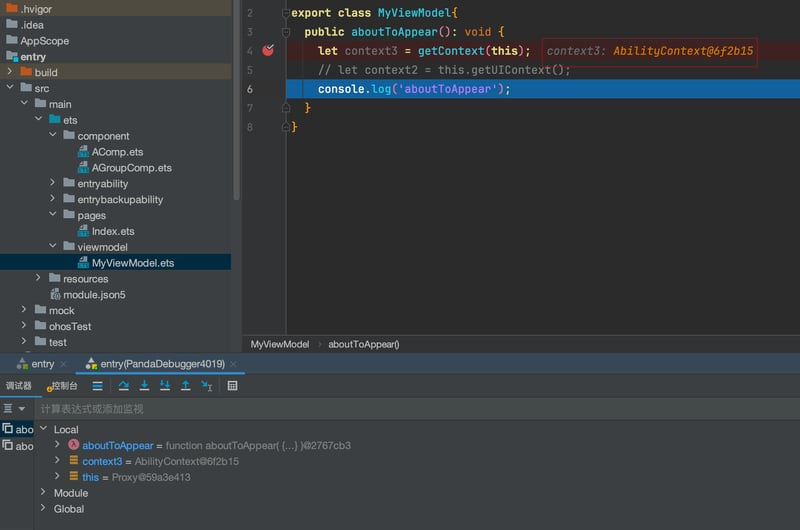The height and width of the screenshot is (530, 800).
Task: Click the watch expression input field
Action: pos(417,409)
